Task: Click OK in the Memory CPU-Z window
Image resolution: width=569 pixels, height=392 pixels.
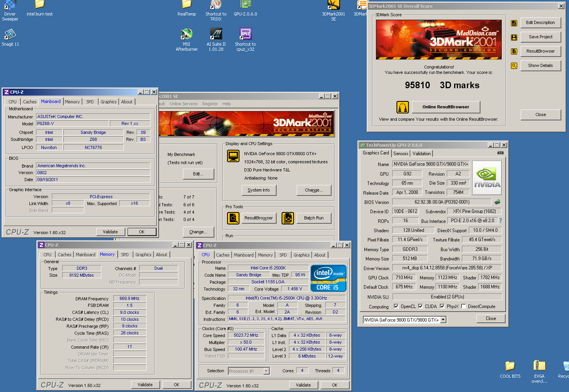Action: pos(176,385)
